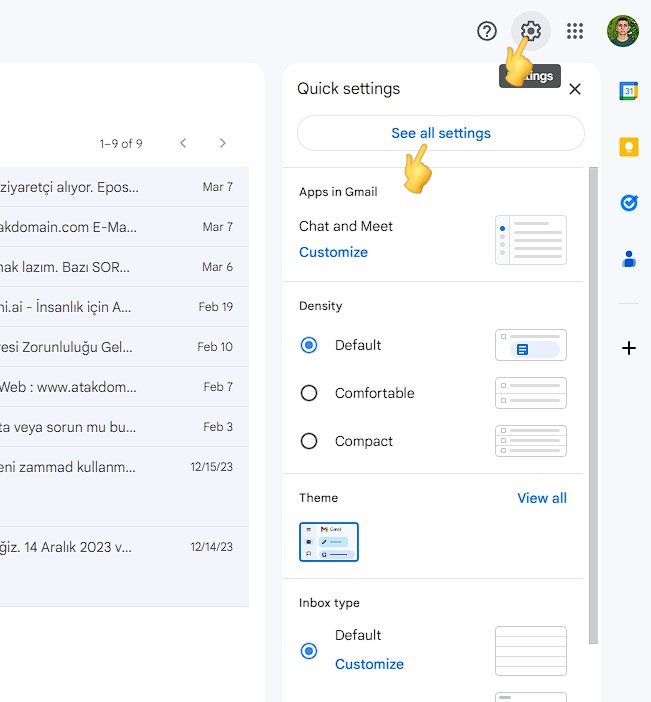Open the akdomain.com E-Ma... email
The height and width of the screenshot is (702, 651).
pos(124,227)
